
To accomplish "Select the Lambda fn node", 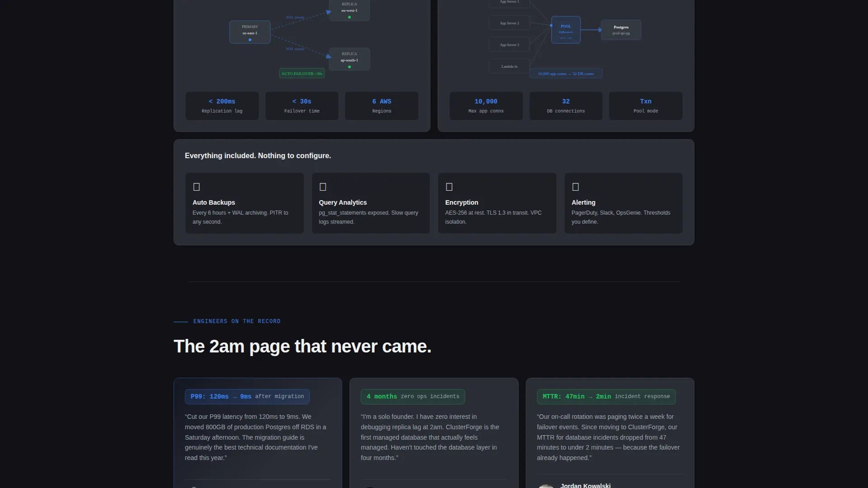I will pyautogui.click(x=509, y=66).
